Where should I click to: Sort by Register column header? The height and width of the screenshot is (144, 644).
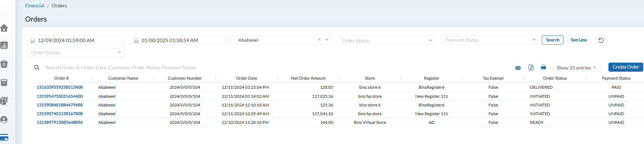click(x=431, y=78)
